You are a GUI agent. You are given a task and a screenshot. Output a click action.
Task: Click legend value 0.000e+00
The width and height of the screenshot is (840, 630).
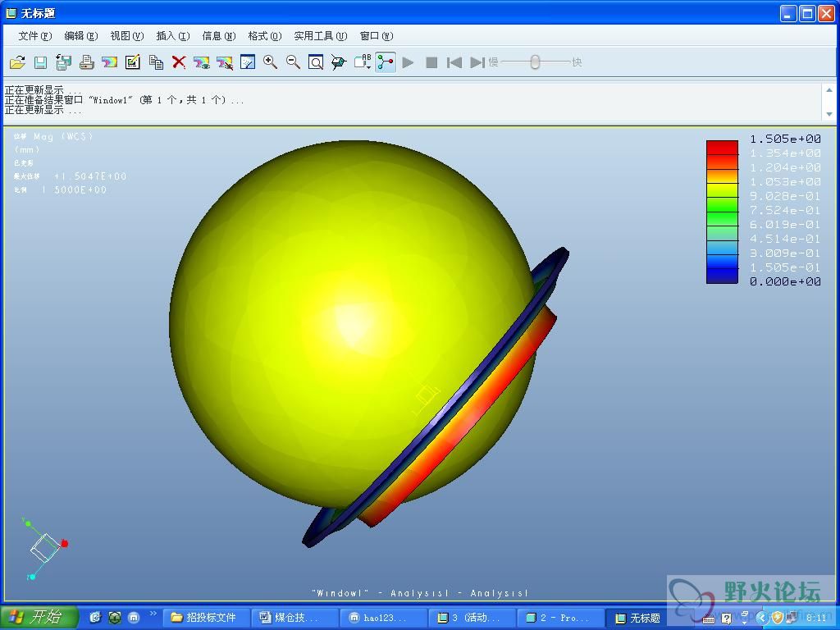tap(785, 281)
